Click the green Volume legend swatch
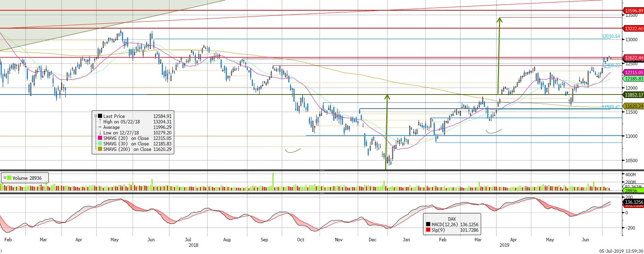The height and width of the screenshot is (254, 644). pyautogui.click(x=9, y=178)
